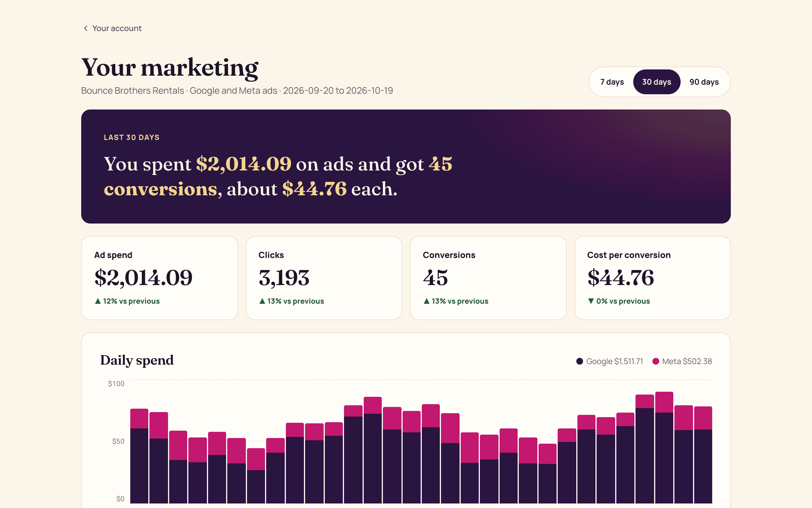Click the Meta legend color dot

[x=656, y=361]
